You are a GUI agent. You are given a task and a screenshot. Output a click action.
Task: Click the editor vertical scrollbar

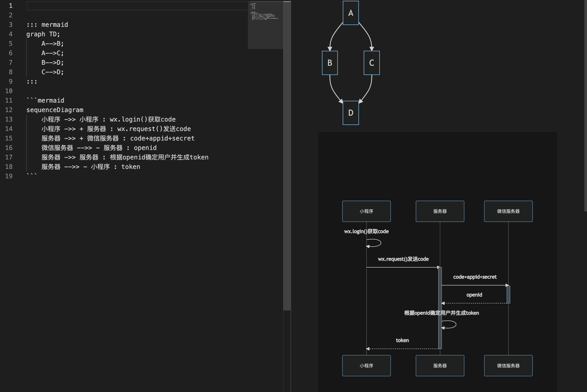287,156
